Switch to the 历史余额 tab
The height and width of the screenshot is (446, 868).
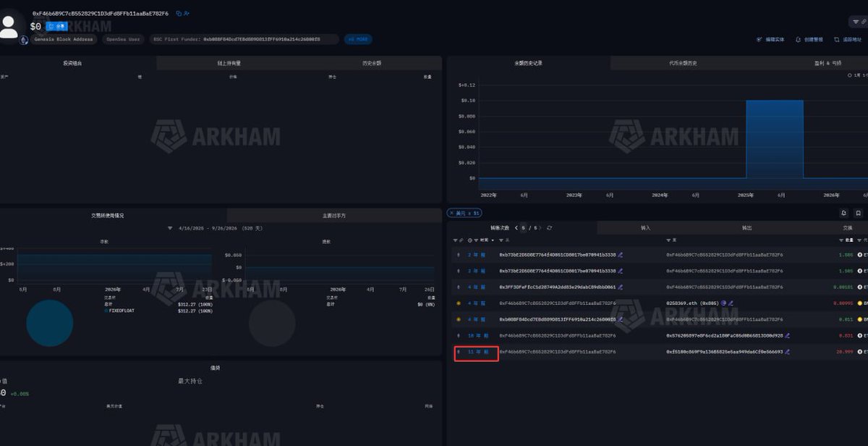372,63
